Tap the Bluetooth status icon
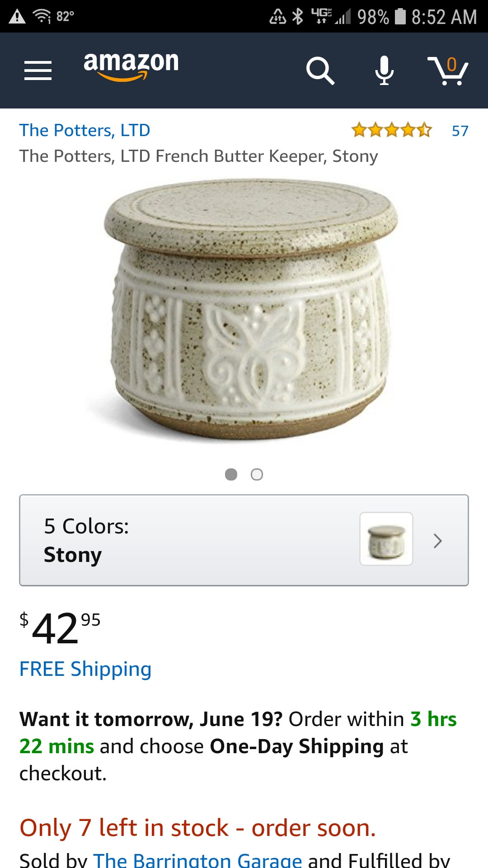 click(298, 17)
